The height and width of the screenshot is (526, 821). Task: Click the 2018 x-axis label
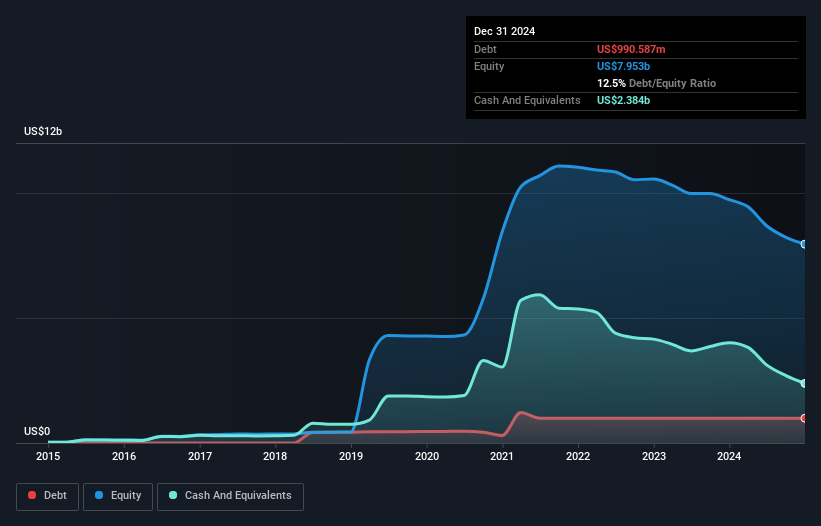click(275, 456)
